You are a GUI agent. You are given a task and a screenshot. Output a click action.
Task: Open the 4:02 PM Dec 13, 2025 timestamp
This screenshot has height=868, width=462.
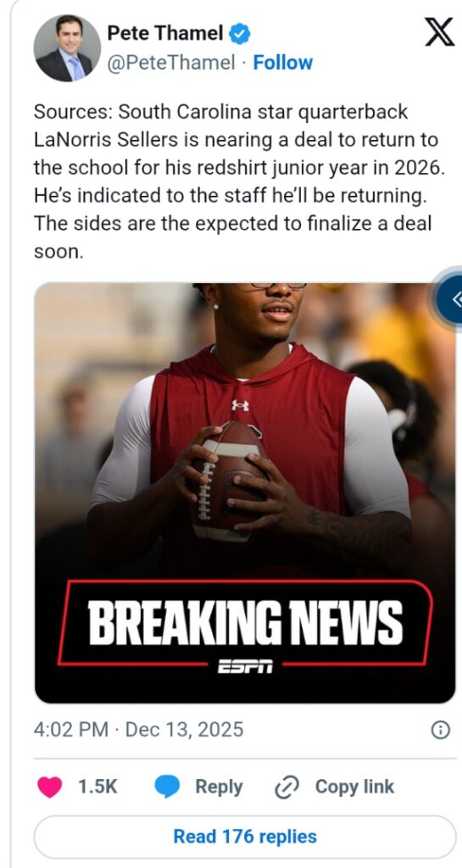tap(138, 730)
